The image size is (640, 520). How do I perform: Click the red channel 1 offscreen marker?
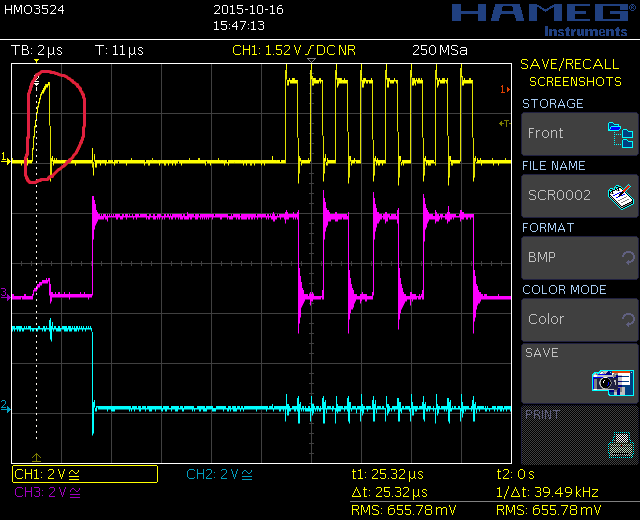point(505,89)
